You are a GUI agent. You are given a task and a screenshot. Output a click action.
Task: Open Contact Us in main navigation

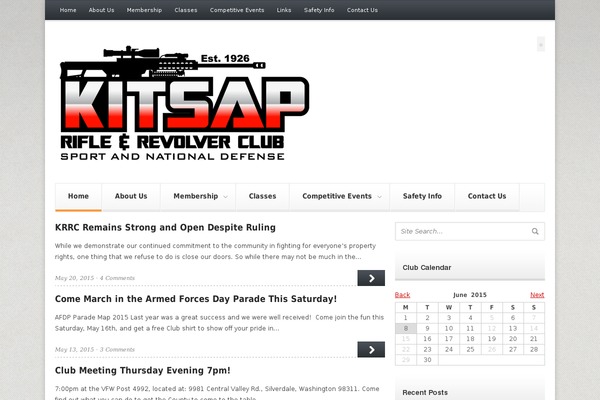487,196
